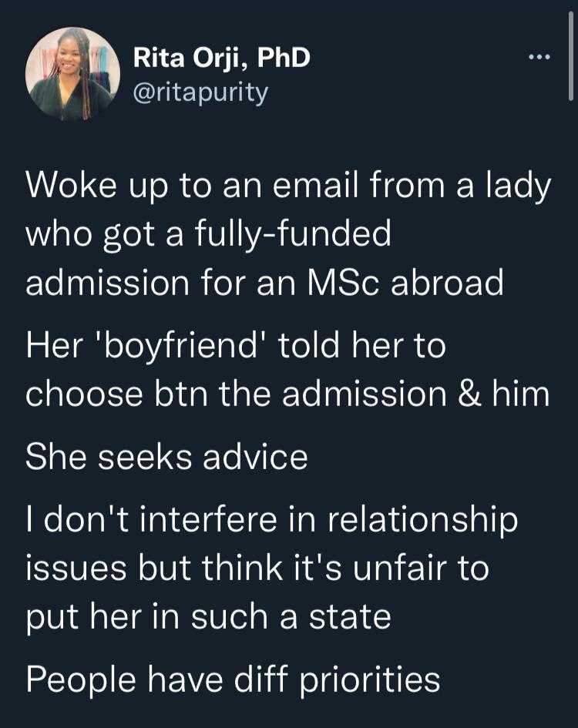This screenshot has width=578, height=728.
Task: Click the line 'issues but think it's unfair'
Action: pyautogui.click(x=257, y=569)
